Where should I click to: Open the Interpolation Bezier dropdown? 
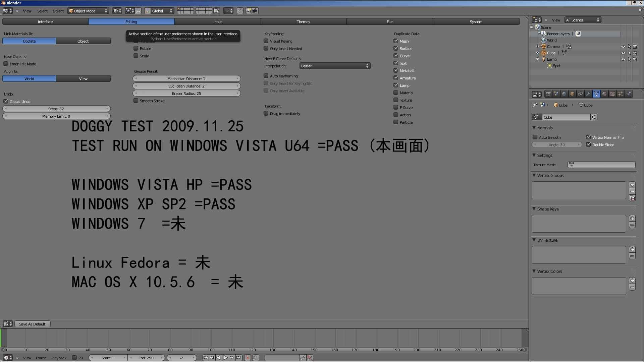(x=334, y=66)
